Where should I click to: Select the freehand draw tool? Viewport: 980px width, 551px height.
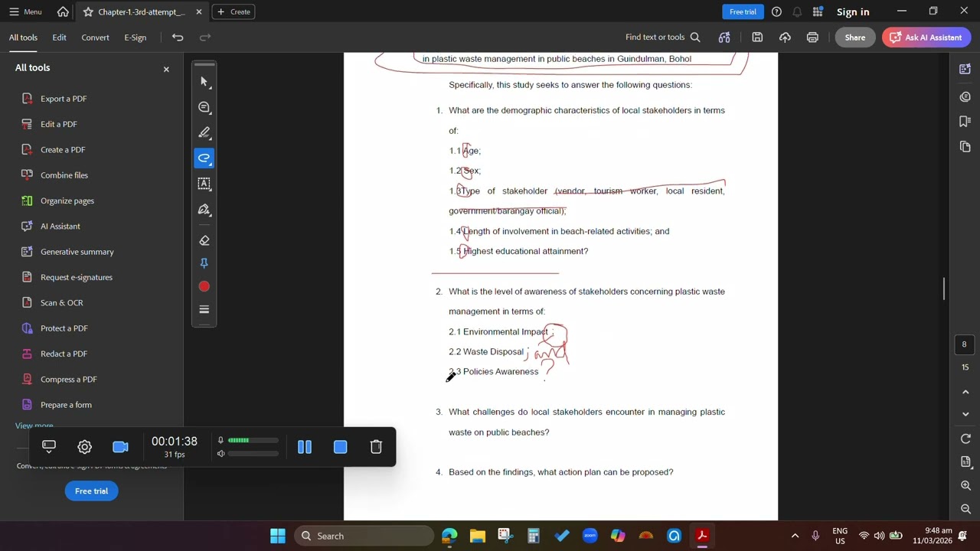(204, 158)
